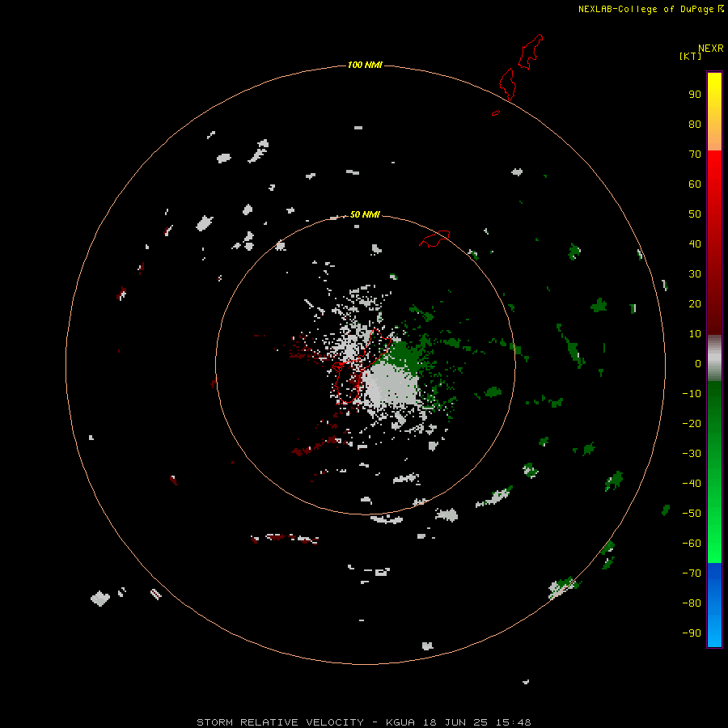This screenshot has width=728, height=728.
Task: Pick the yellow-orange top segment of velocity scale
Action: point(714,112)
